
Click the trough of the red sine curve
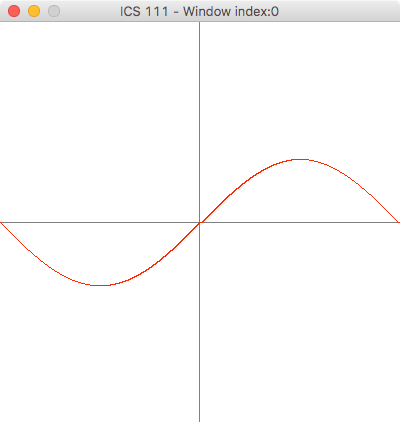[99, 285]
